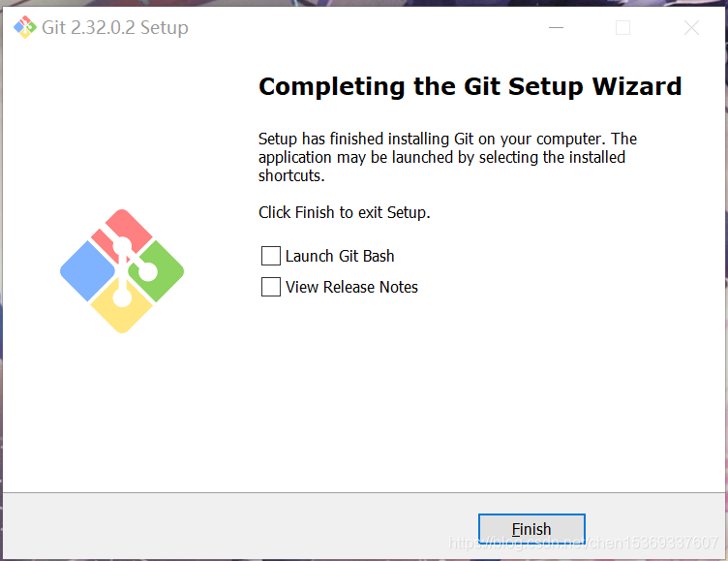Image resolution: width=728 pixels, height=561 pixels.
Task: Click the empty gray footer left of Finish
Action: pyautogui.click(x=232, y=527)
